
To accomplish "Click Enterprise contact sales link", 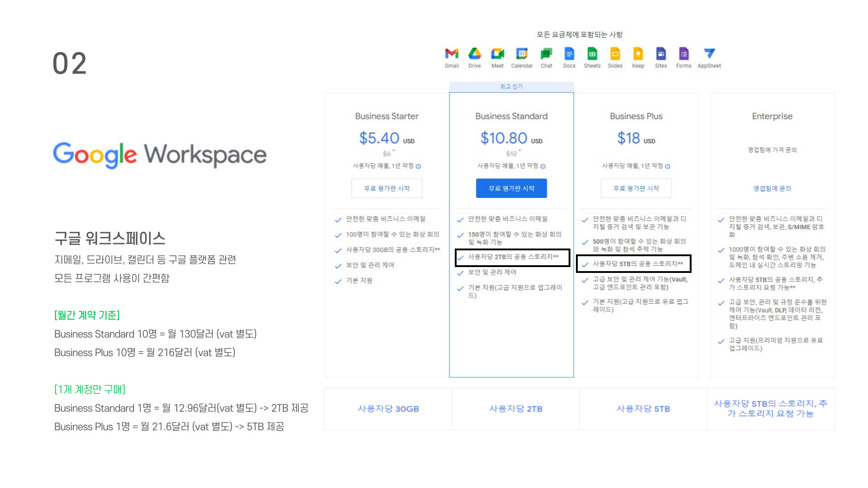I will (772, 188).
